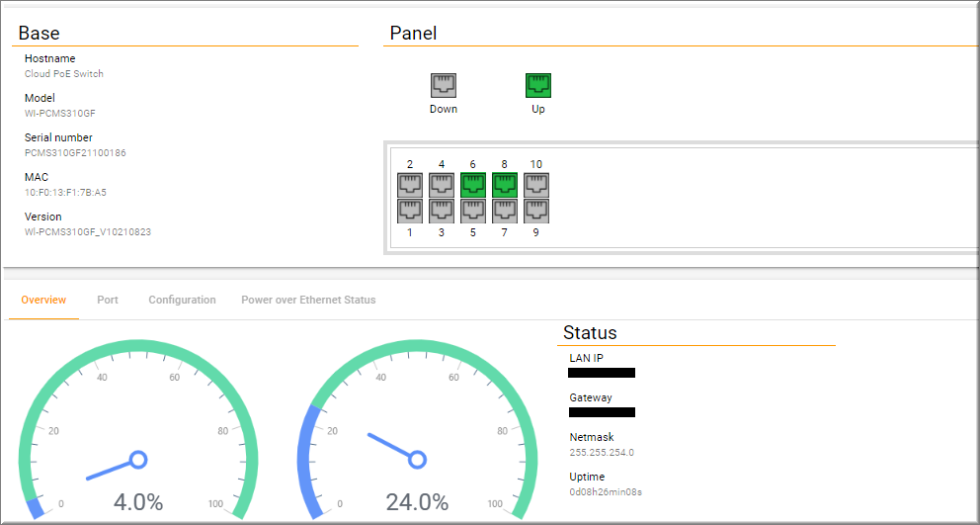
Task: Select the green port 6 icon
Action: pos(473,184)
